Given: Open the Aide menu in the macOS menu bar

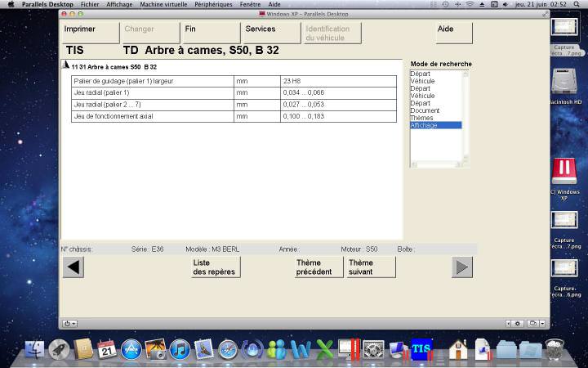Looking at the screenshot, I should coord(274,5).
